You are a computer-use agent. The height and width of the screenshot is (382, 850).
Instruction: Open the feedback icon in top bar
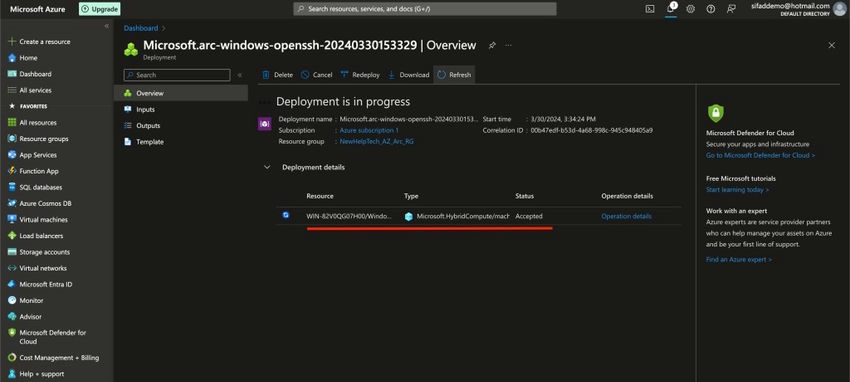point(731,9)
